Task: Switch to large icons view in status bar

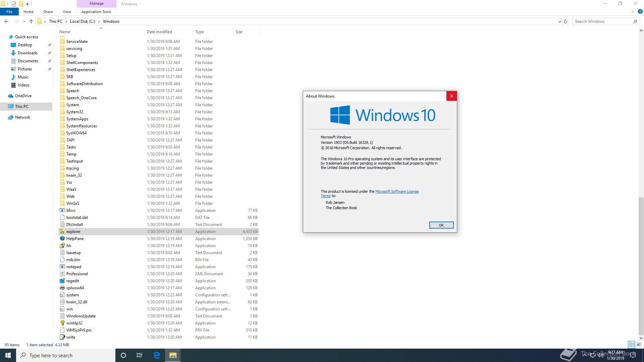Action: (x=639, y=345)
